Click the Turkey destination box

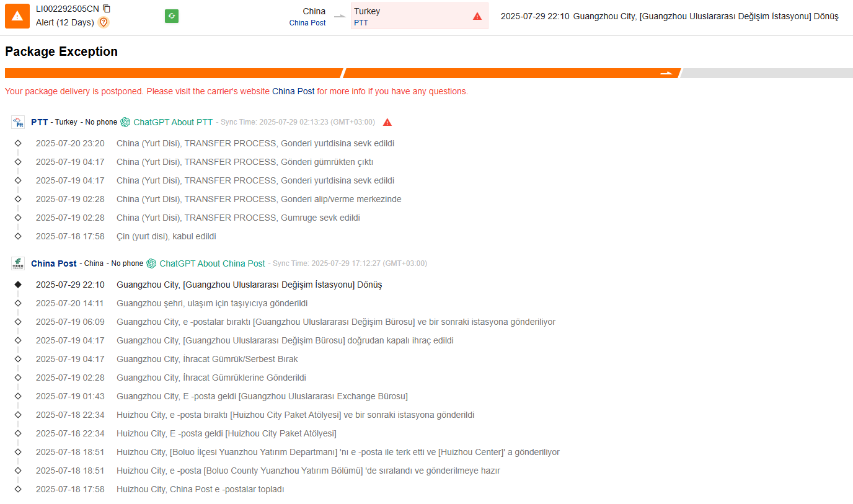[420, 16]
